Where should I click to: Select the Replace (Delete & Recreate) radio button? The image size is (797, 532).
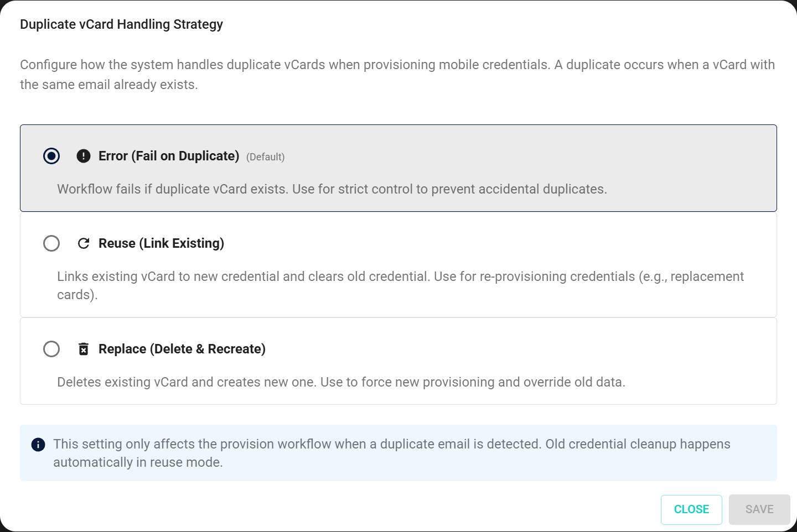click(x=51, y=349)
